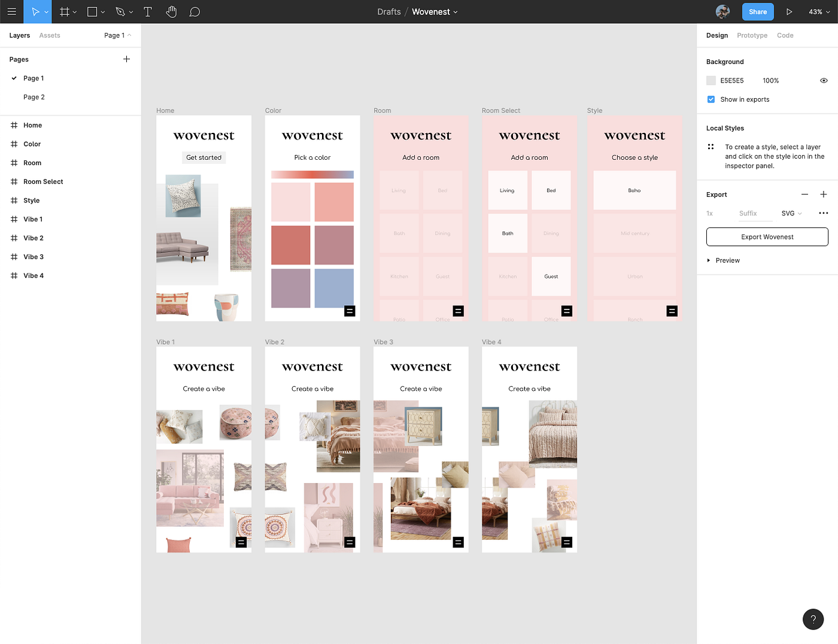Click the Boho tile in Style frame

634,190
